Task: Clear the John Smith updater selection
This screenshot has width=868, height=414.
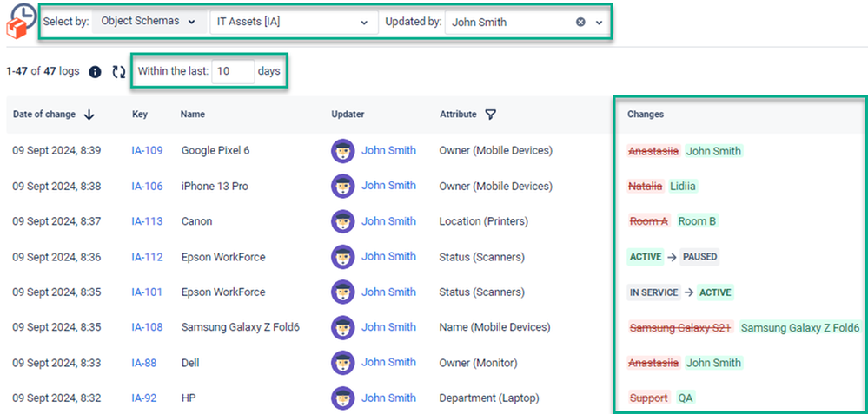Action: (x=580, y=22)
